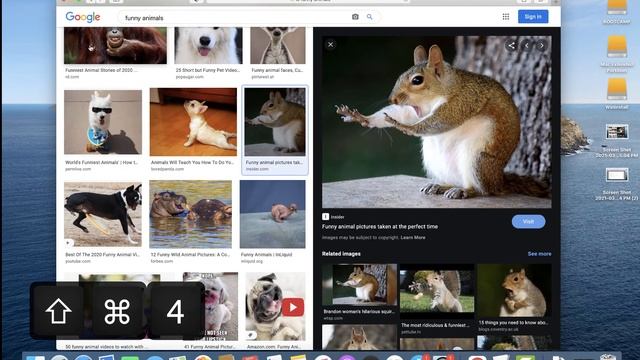The height and width of the screenshot is (360, 640).
Task: Click the Animals Will Teach You caption
Action: tap(192, 162)
